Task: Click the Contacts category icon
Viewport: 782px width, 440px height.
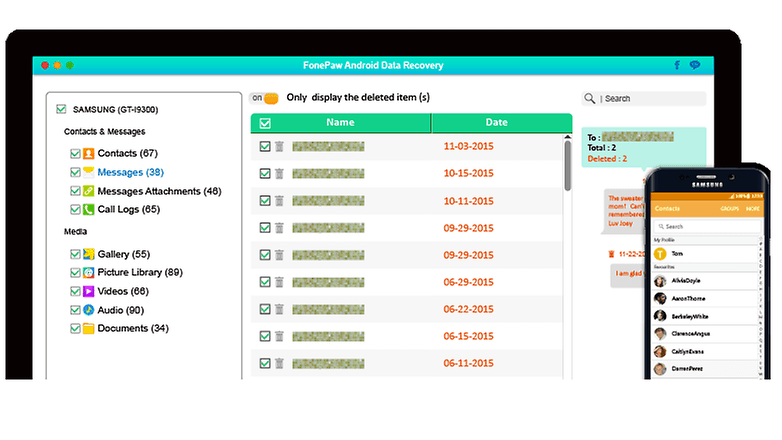Action: click(x=89, y=154)
